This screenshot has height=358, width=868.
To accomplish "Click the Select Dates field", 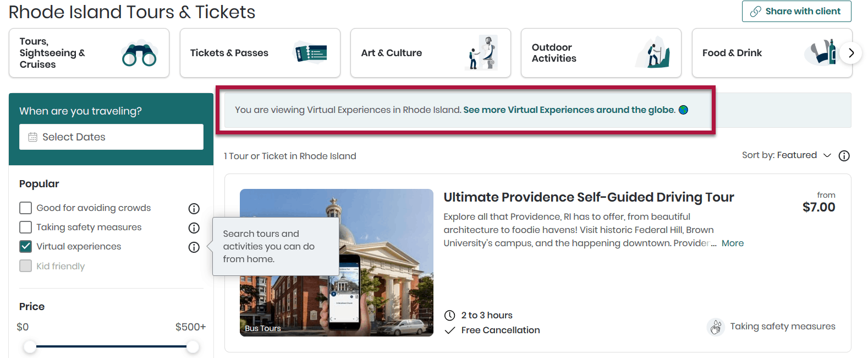I will pos(111,137).
